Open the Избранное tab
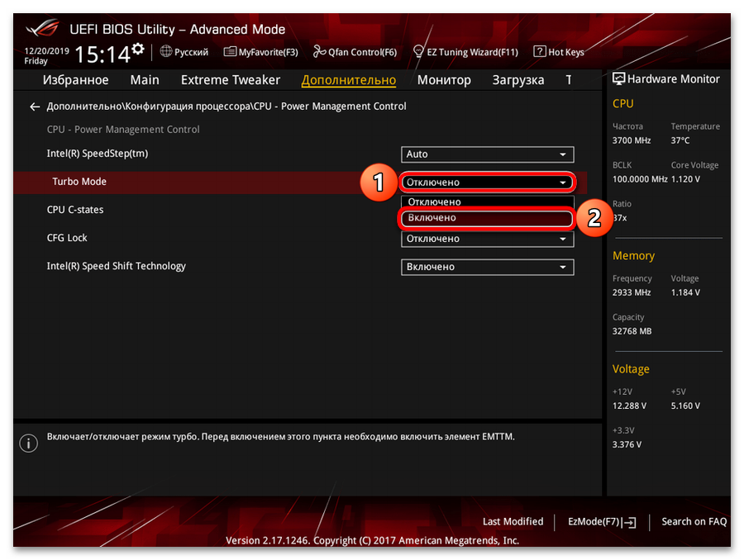The image size is (744, 560). [75, 79]
